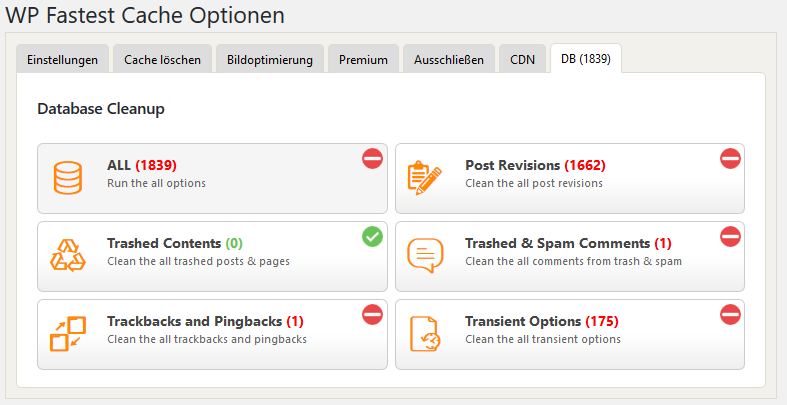Open the Premium tab
Viewport: 787px width, 405px height.
coord(363,59)
